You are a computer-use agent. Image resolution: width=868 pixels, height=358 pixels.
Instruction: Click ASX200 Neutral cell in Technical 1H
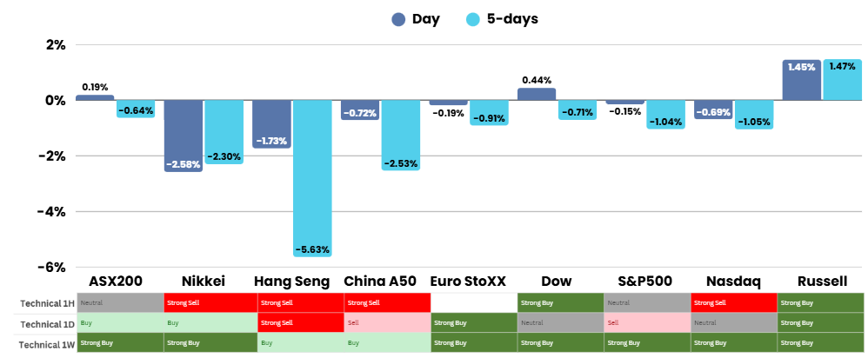(x=120, y=302)
